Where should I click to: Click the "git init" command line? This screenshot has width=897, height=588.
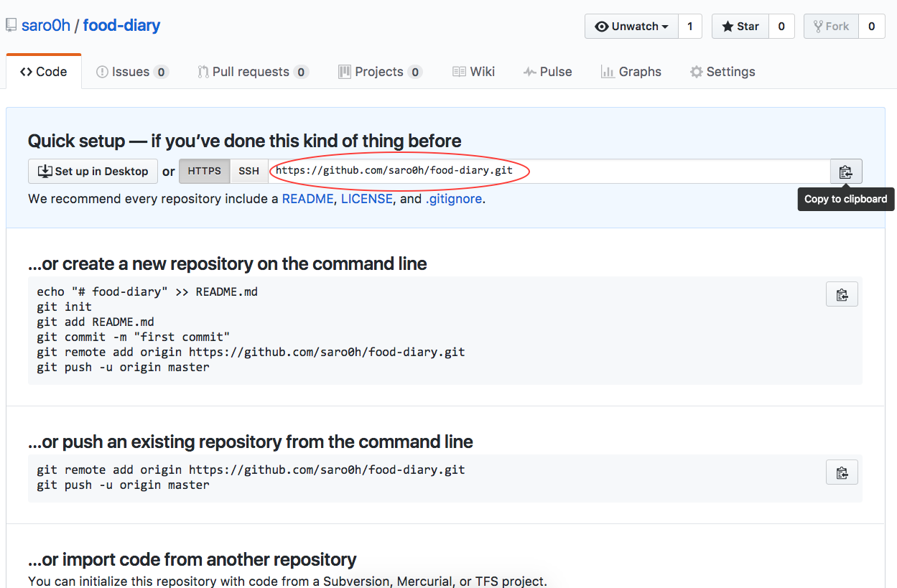(x=65, y=307)
